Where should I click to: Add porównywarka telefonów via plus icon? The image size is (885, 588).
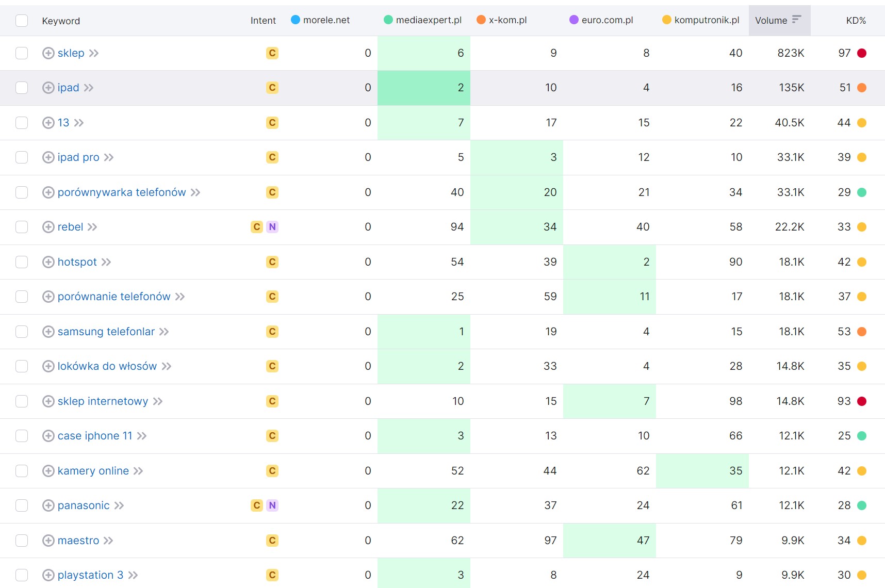48,192
